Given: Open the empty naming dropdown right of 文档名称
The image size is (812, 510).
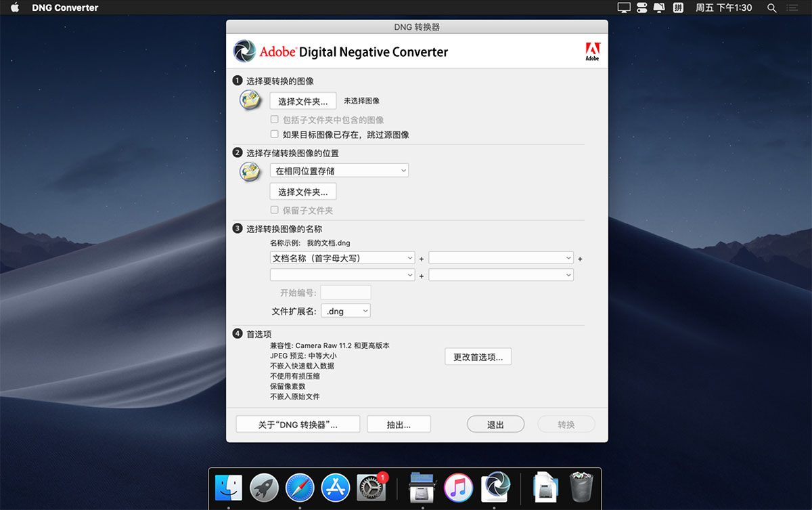Looking at the screenshot, I should pos(501,258).
